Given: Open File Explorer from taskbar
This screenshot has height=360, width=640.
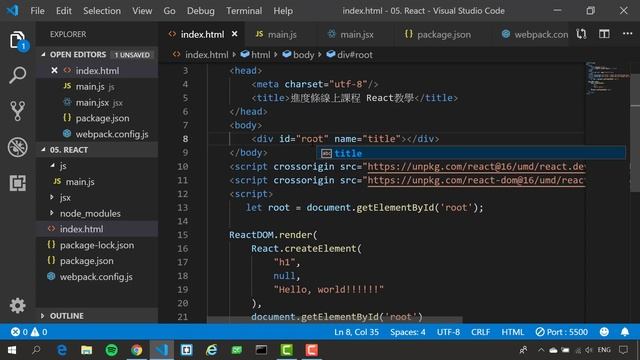Looking at the screenshot, I should 87,350.
